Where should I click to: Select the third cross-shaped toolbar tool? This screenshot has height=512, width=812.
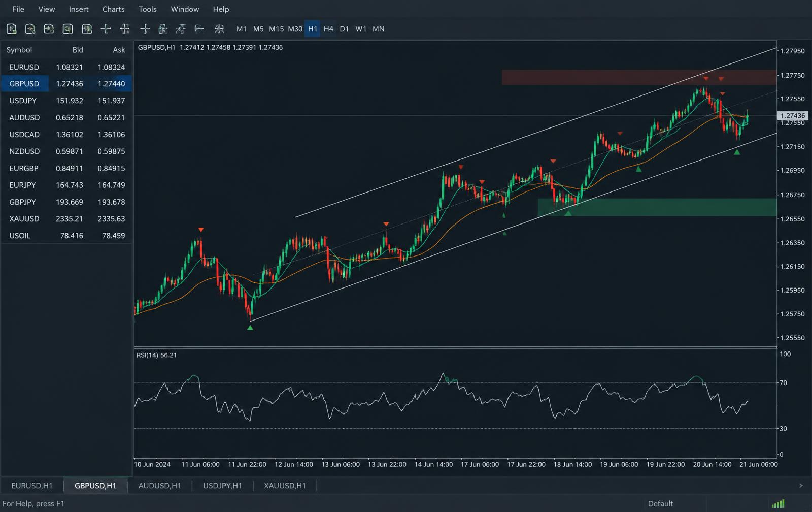(145, 29)
